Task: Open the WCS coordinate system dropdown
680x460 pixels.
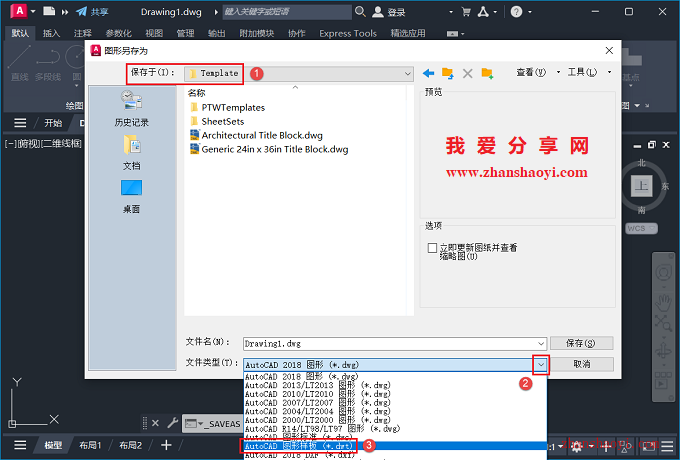Action: point(641,228)
